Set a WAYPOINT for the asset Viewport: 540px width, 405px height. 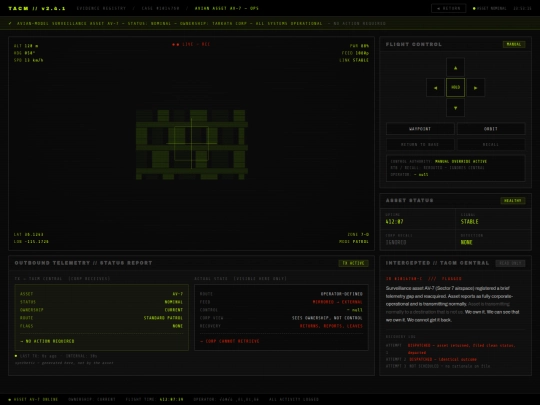pyautogui.click(x=420, y=129)
